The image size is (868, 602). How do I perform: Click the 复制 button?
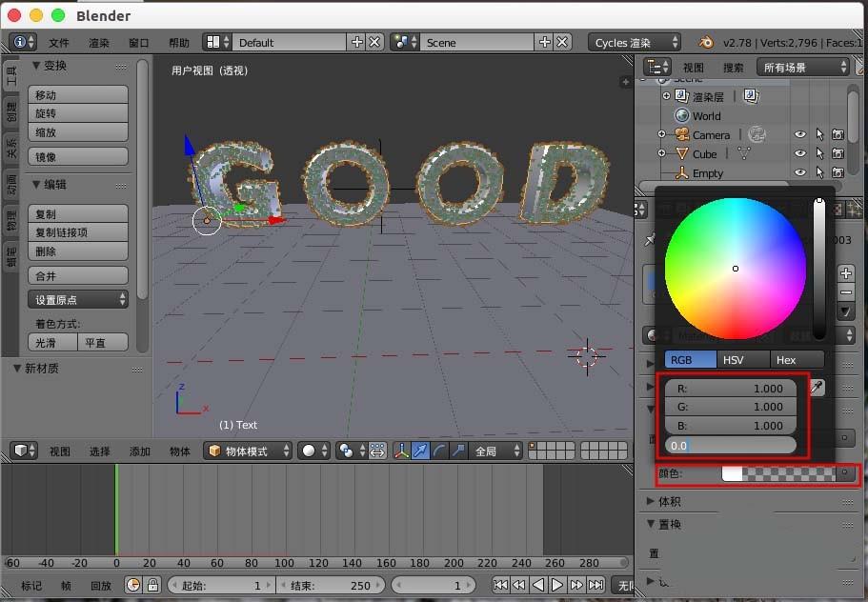pyautogui.click(x=78, y=213)
